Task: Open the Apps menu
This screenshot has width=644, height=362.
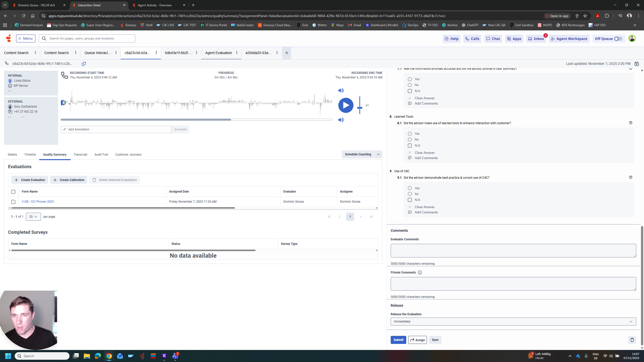Action: pos(514,38)
